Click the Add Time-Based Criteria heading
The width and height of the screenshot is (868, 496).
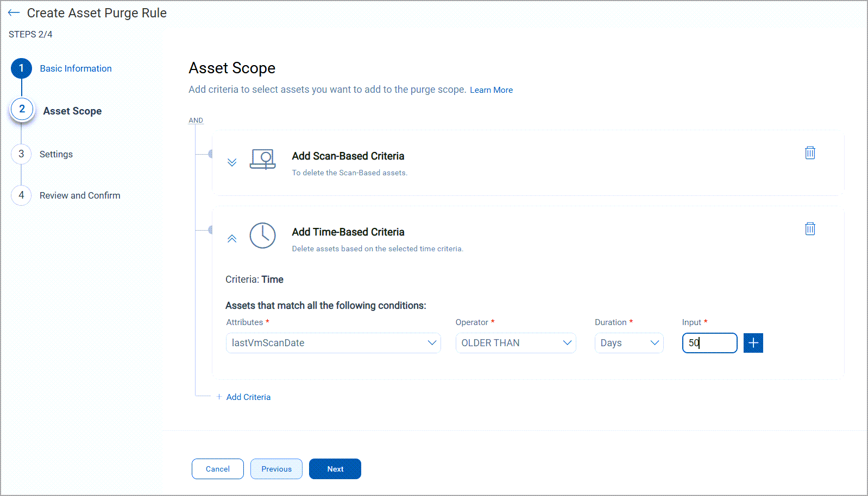click(348, 232)
